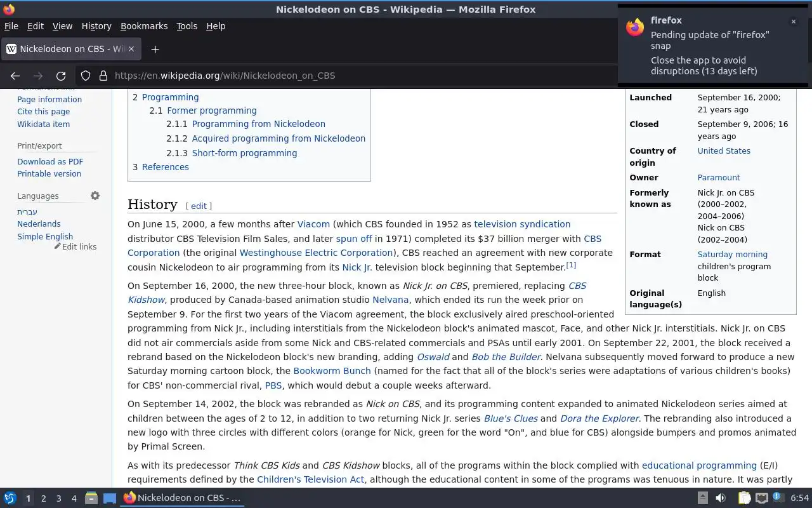Open Paramount link in infobox
The image size is (812, 508).
[719, 178]
